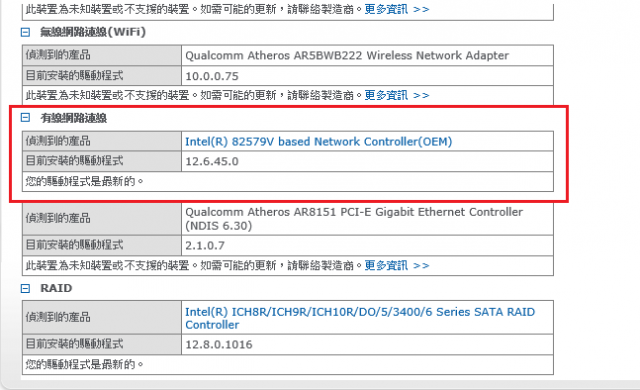
Task: Open 更多資訊 link below driver 2.1.0.7
Action: tap(397, 266)
